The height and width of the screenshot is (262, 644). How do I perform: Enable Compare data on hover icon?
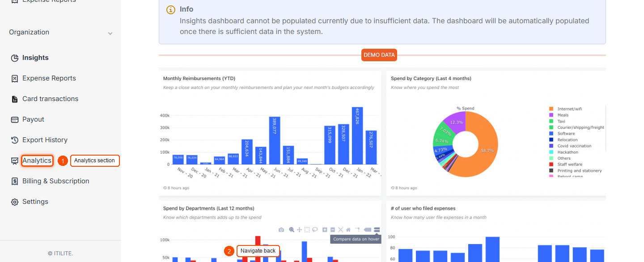(x=377, y=230)
